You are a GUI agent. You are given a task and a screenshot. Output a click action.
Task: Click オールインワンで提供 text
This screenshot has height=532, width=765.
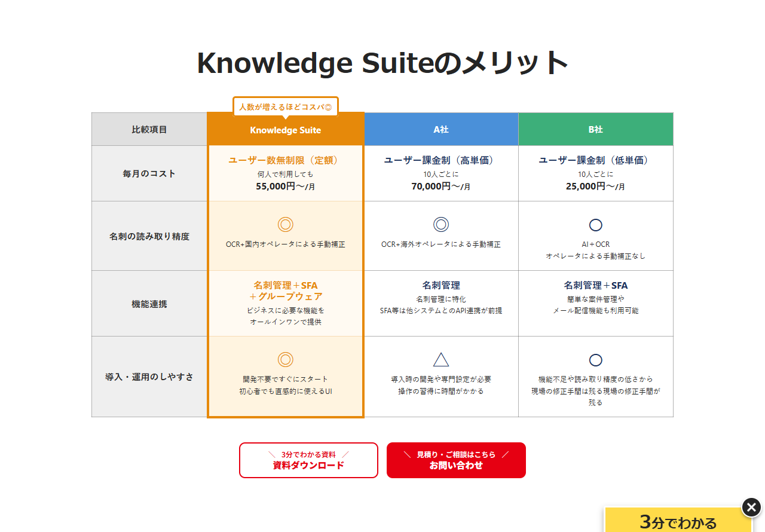point(286,322)
